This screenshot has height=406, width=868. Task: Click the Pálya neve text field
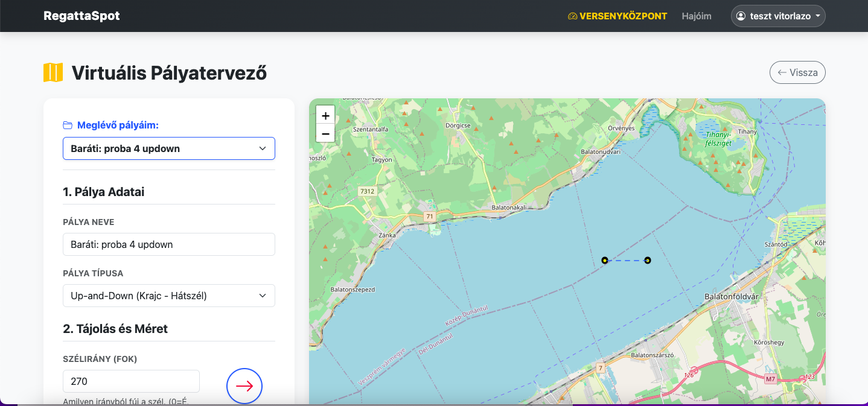pos(169,244)
